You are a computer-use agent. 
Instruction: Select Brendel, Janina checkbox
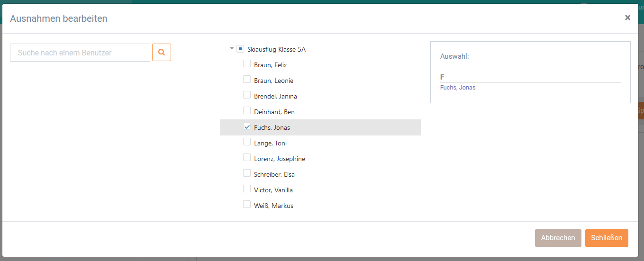pos(247,95)
